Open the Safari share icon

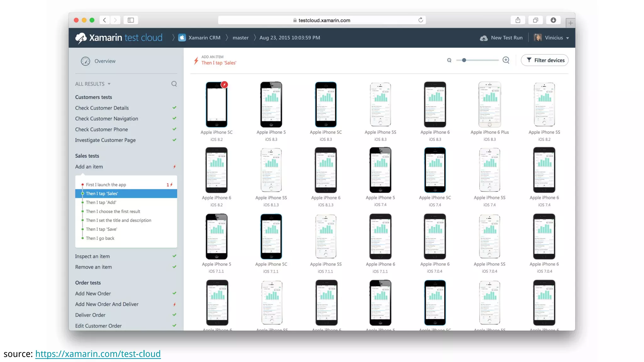coord(518,20)
